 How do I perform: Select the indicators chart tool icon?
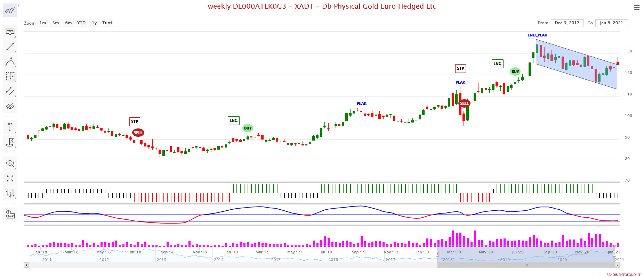pyautogui.click(x=10, y=11)
